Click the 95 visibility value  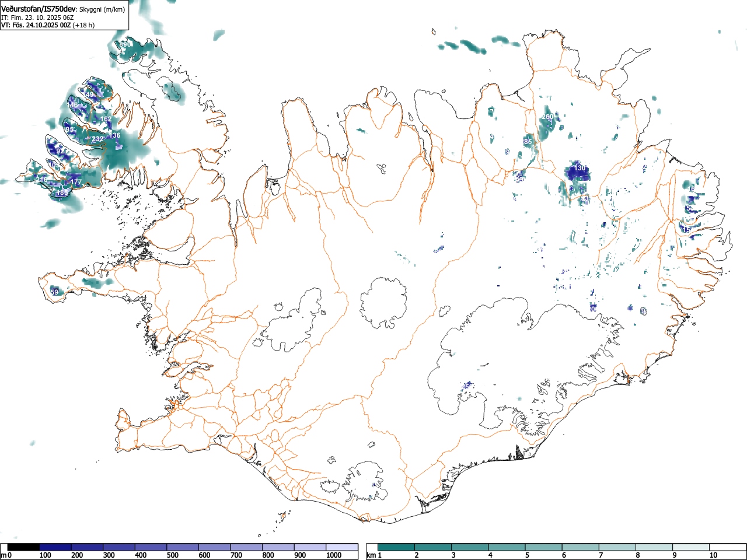tap(70, 129)
